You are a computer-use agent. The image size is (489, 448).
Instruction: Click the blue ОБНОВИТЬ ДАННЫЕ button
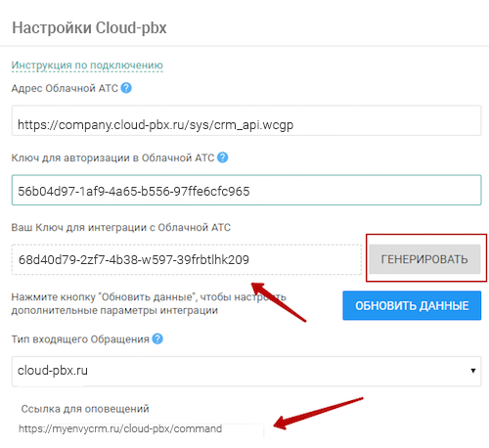(412, 305)
